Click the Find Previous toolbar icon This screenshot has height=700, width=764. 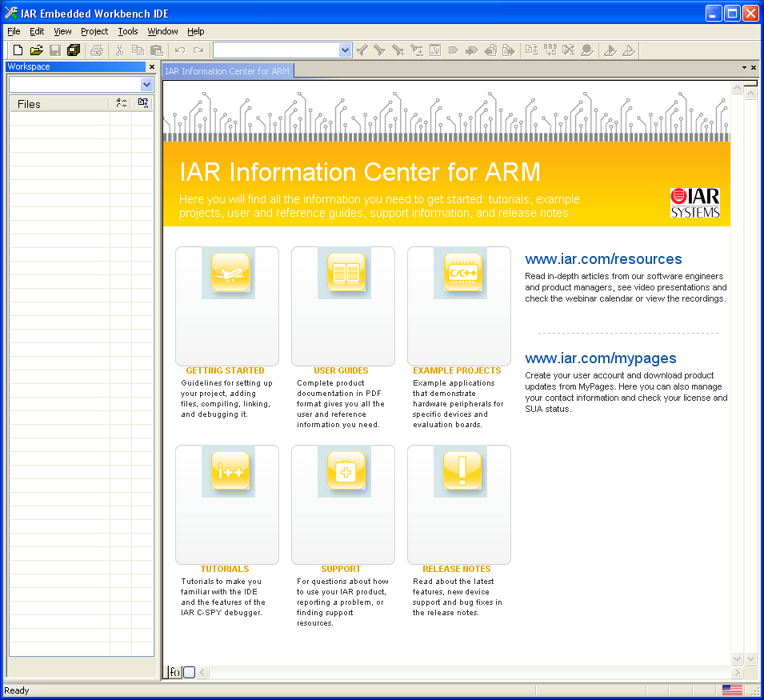click(362, 50)
